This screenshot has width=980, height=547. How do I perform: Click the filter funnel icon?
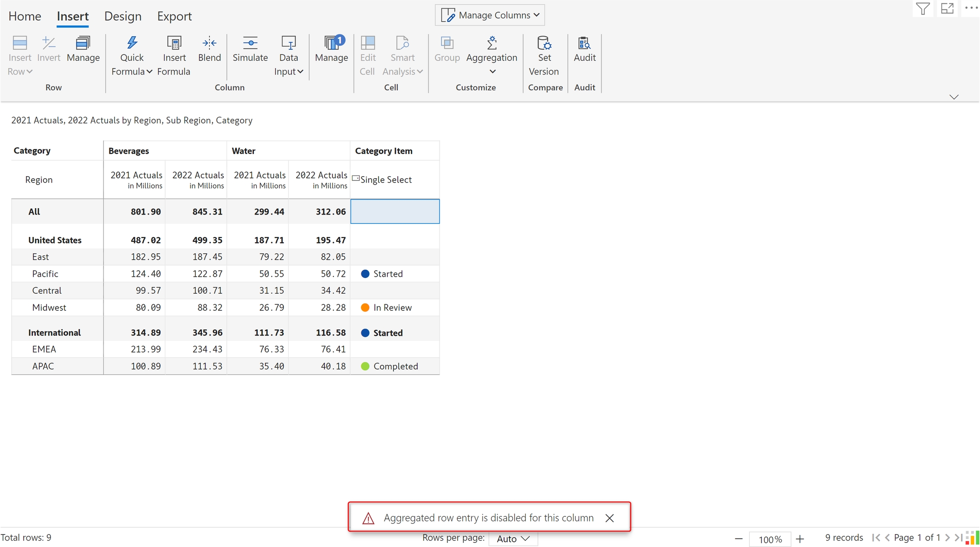coord(923,9)
